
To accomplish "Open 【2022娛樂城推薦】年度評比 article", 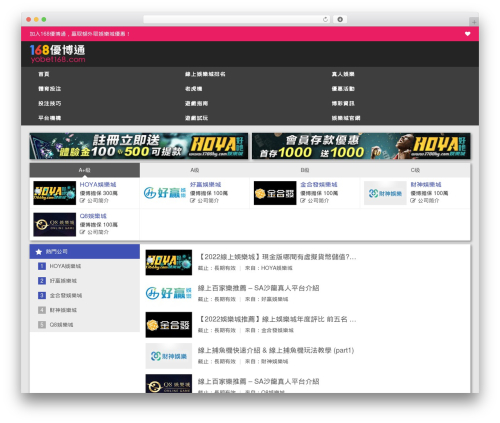I will 277,319.
